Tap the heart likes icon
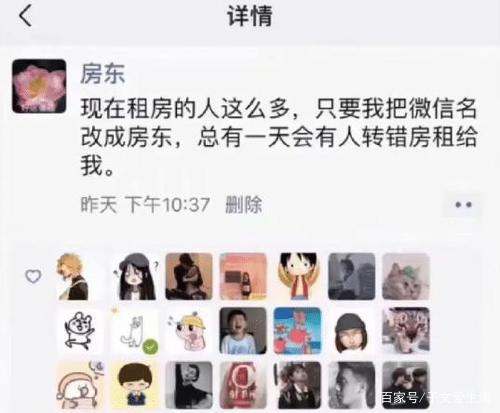The height and width of the screenshot is (413, 500). coord(33,276)
